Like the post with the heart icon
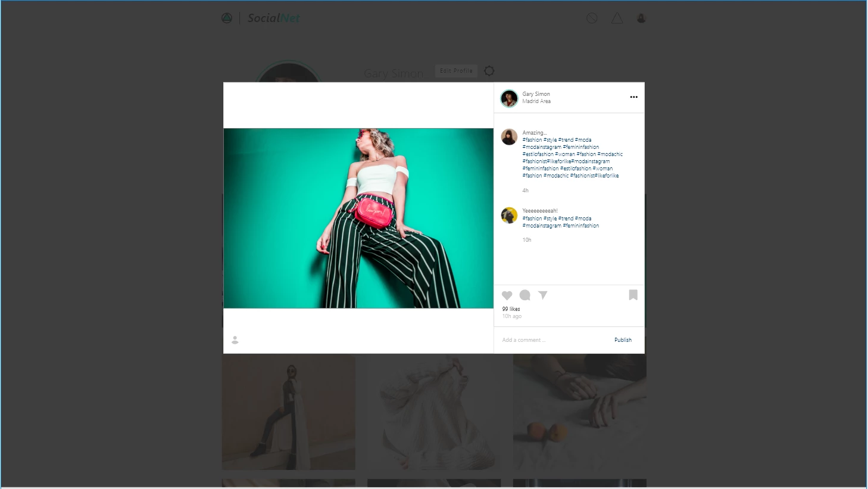Viewport: 868px width, 489px height. pos(507,295)
